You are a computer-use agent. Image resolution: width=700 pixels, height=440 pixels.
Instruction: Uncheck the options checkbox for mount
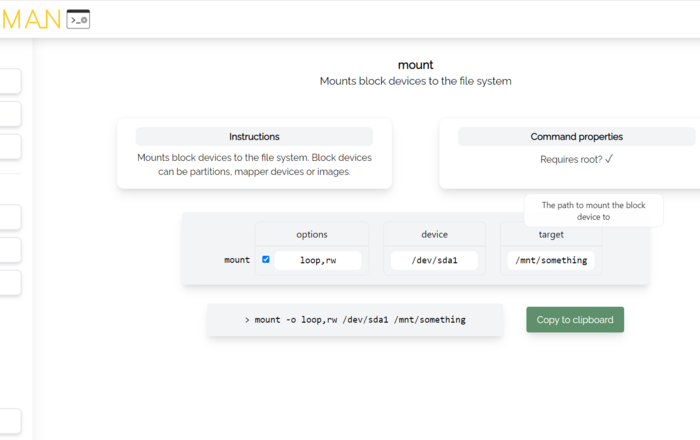coord(266,259)
